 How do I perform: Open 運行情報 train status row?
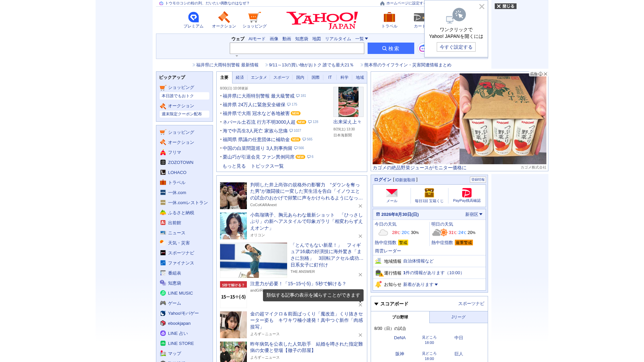click(429, 273)
